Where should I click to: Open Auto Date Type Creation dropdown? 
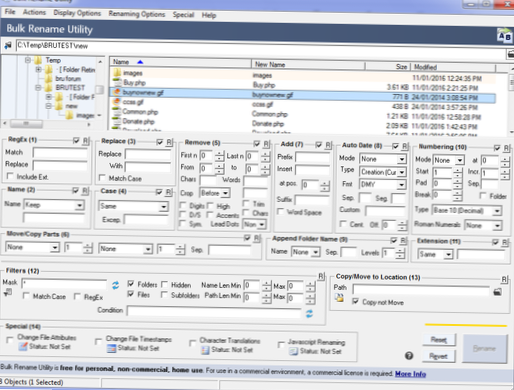[x=402, y=172]
